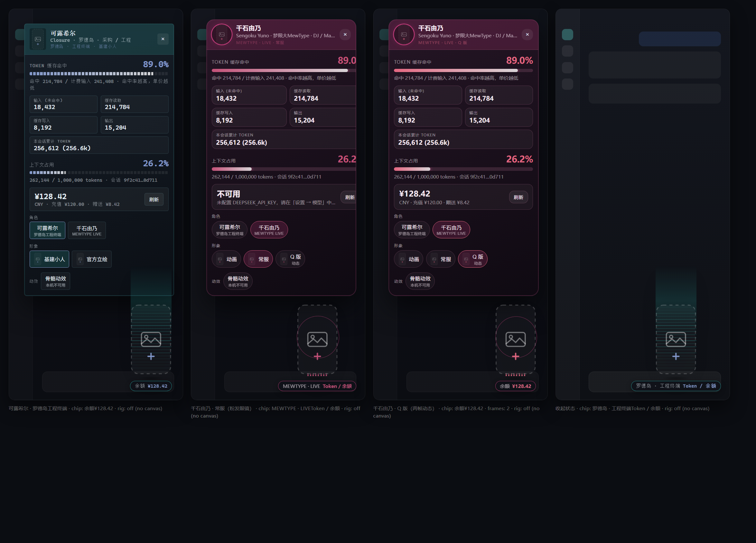Close the 可露希尔 panel with the × button
The image size is (756, 543).
(163, 39)
